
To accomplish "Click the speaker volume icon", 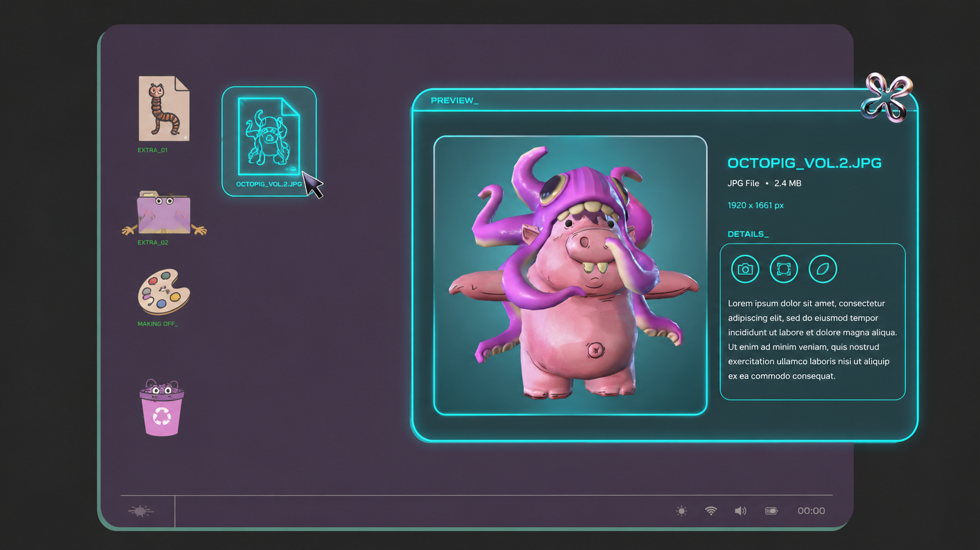I will click(741, 511).
